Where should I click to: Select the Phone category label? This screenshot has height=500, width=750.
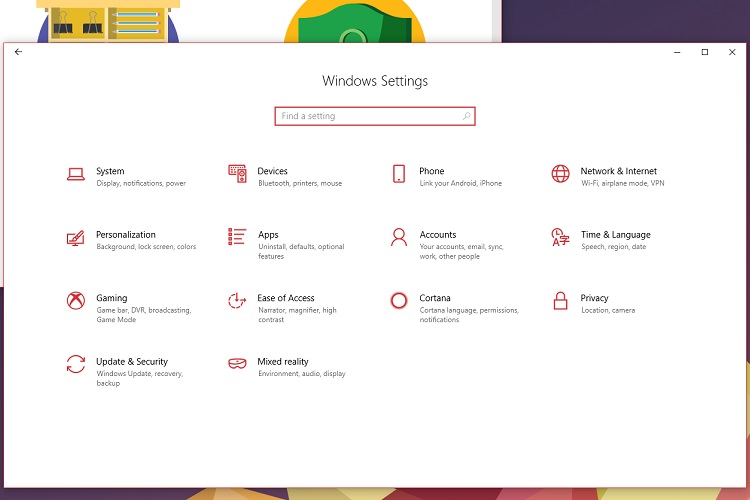pos(431,171)
